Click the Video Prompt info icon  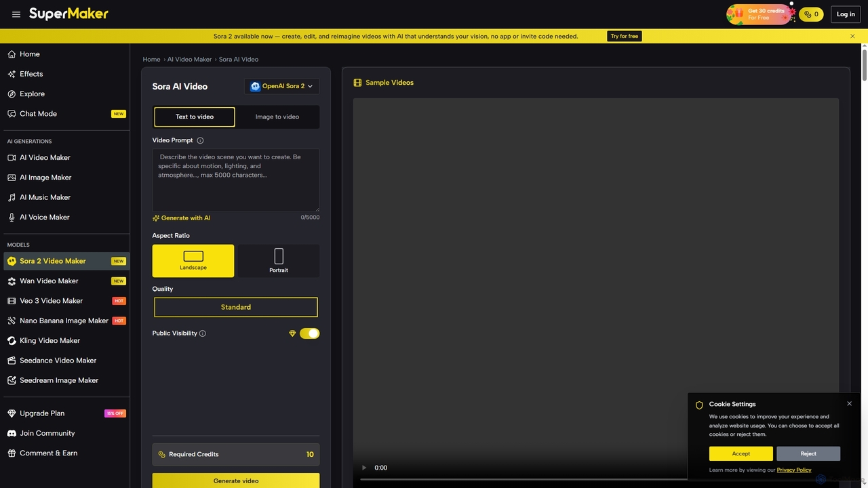200,140
